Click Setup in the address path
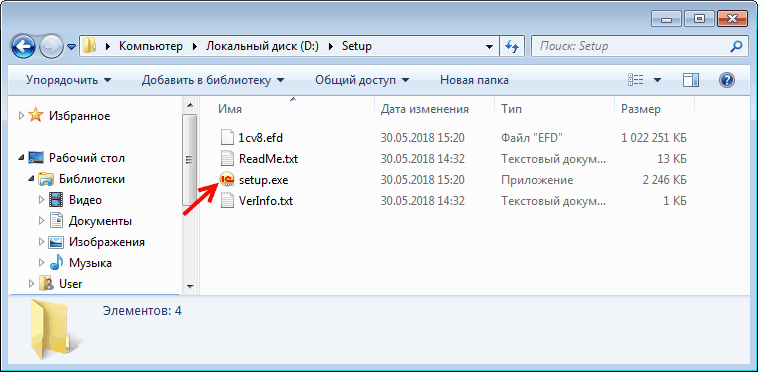The width and height of the screenshot is (758, 372). (x=357, y=46)
